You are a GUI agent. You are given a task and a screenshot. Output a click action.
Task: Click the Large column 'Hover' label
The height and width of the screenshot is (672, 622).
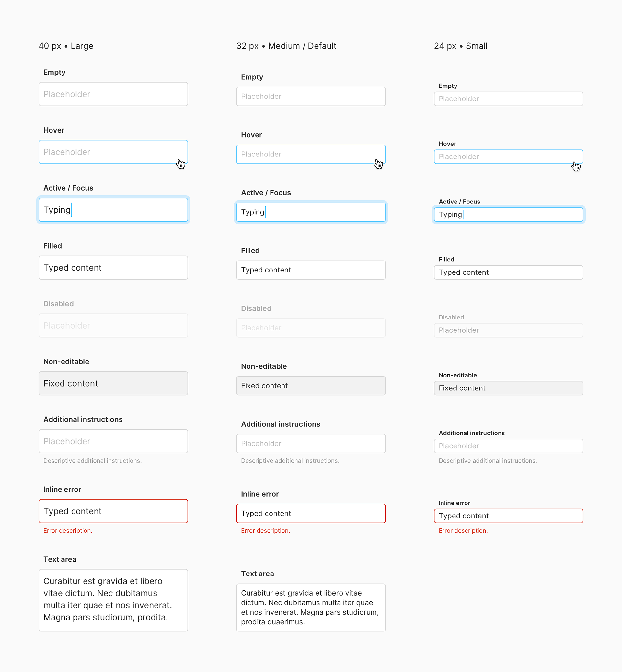pyautogui.click(x=54, y=130)
